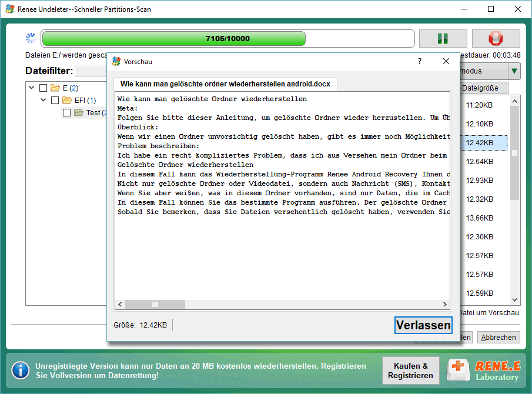Select the 12.30KB file row
Image resolution: width=532 pixels, height=394 pixels.
[483, 237]
